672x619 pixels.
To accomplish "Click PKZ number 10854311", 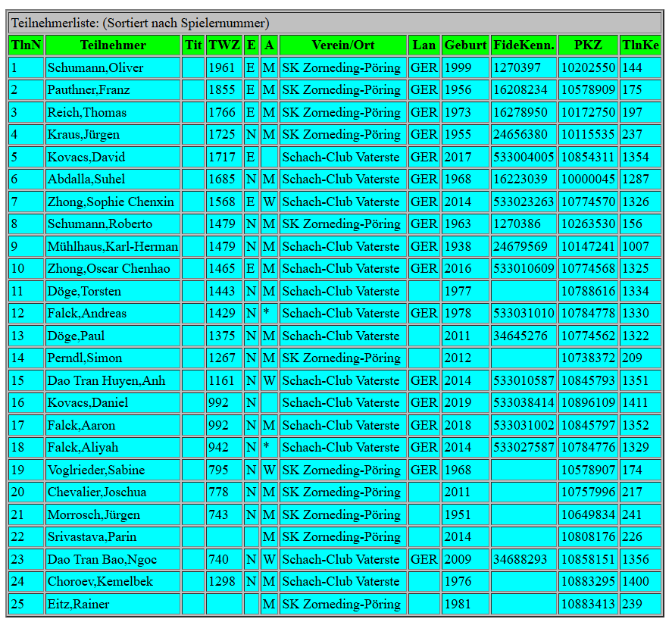I will coord(588,158).
